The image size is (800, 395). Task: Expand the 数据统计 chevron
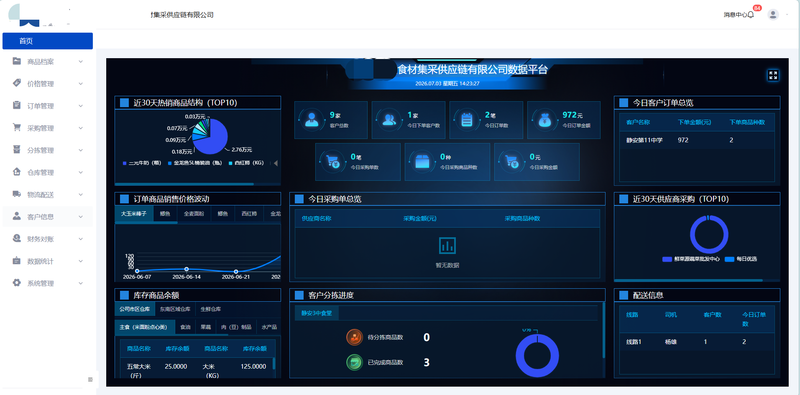(x=81, y=261)
